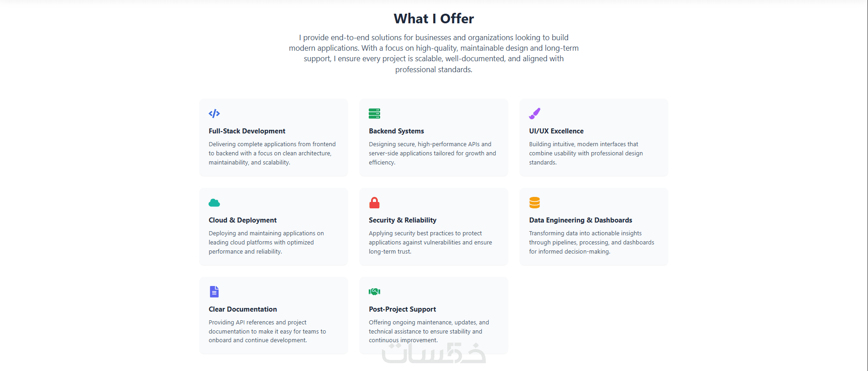Click the What I Offer section title
This screenshot has height=371, width=868.
tap(434, 19)
